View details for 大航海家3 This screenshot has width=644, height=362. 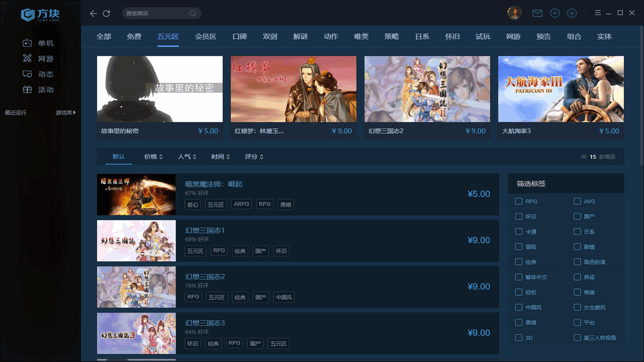click(560, 89)
